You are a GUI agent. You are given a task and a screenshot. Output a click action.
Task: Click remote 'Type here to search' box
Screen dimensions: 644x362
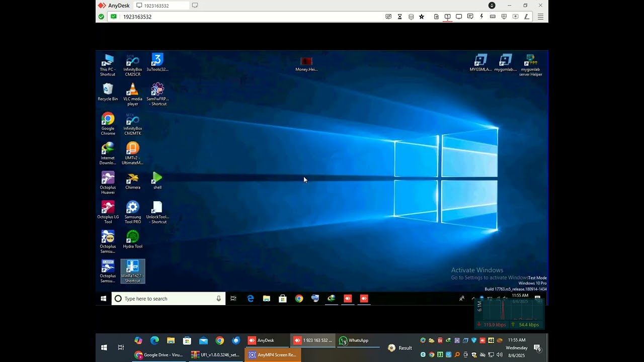tap(168, 299)
